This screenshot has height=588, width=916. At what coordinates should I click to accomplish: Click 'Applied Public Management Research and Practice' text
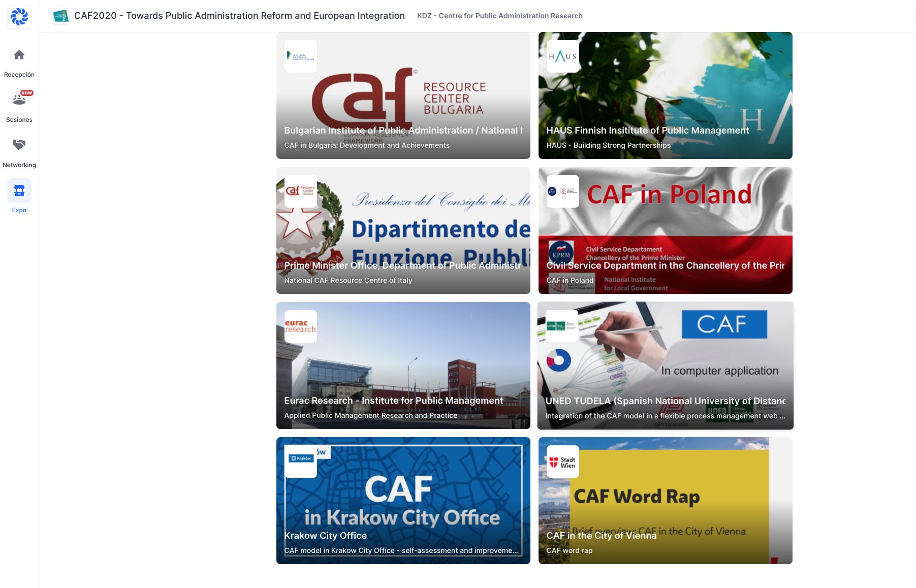371,415
